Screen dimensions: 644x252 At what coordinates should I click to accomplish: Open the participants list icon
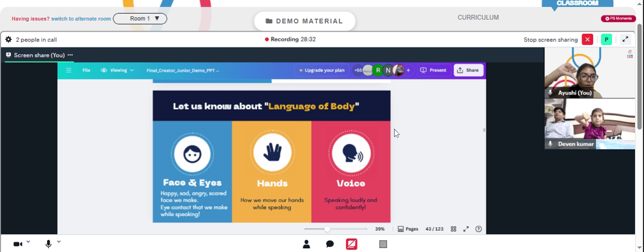(x=307, y=244)
